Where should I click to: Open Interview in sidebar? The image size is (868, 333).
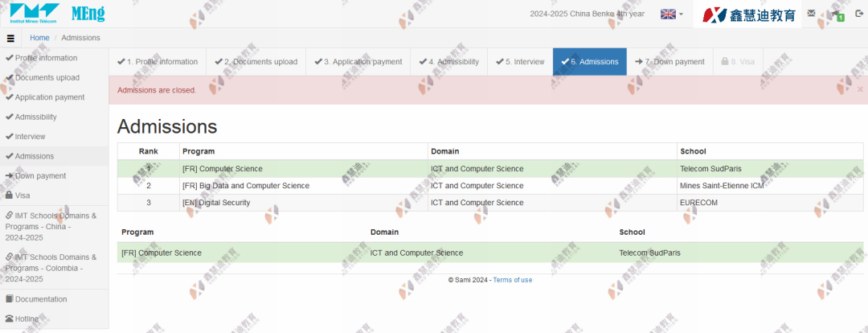(55, 136)
